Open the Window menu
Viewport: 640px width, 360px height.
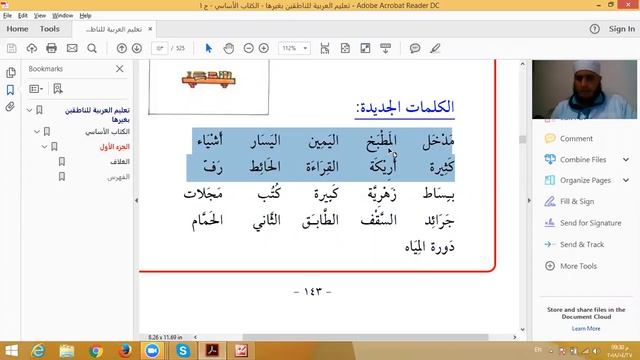coord(62,16)
